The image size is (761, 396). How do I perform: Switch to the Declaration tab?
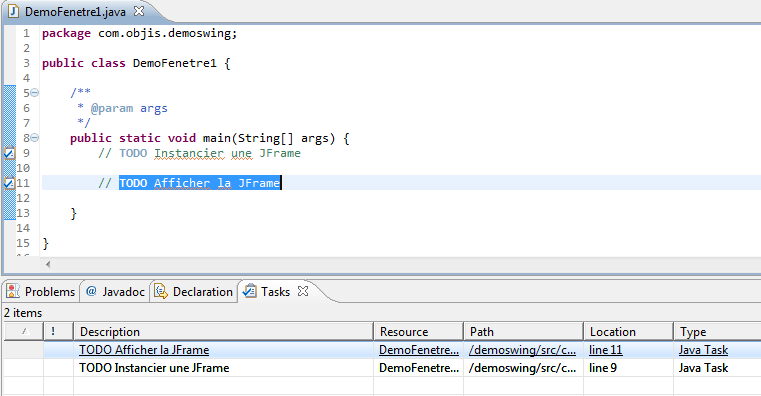pyautogui.click(x=194, y=292)
